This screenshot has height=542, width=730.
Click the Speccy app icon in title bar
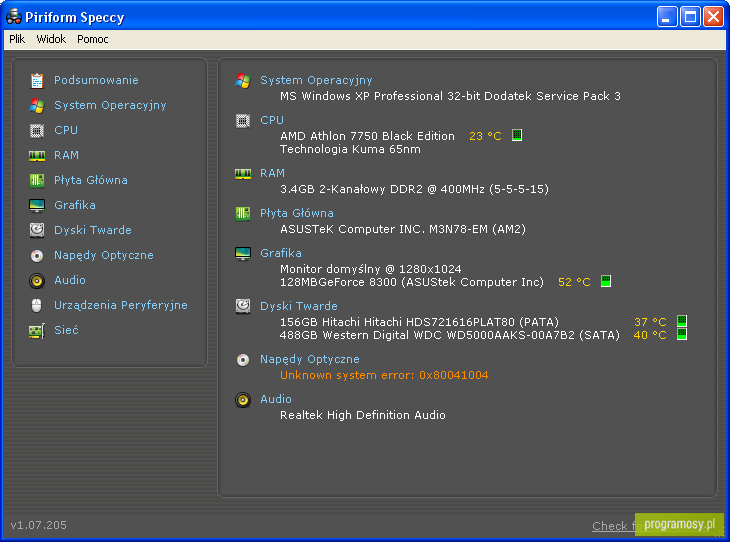[x=14, y=16]
